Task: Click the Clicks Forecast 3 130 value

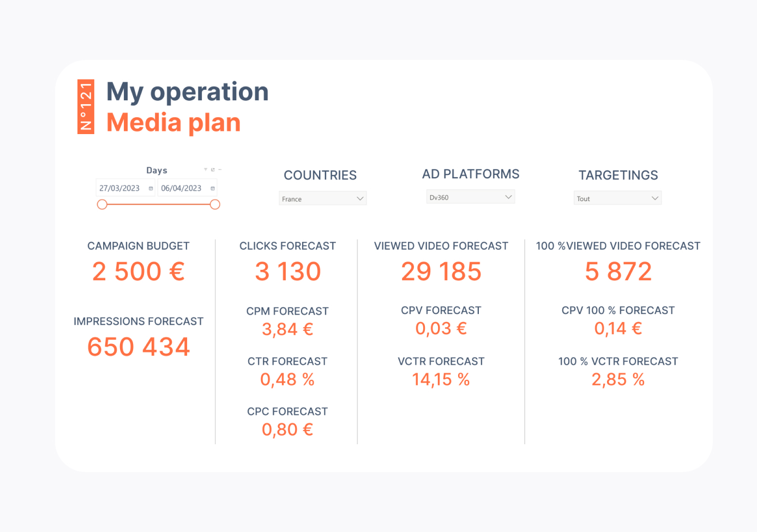Action: (x=288, y=271)
